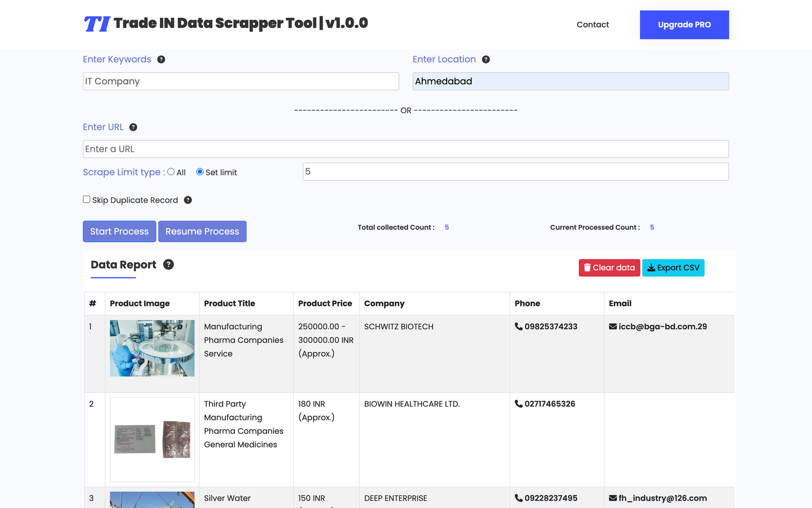
Task: Click phone icon beside 02717465326
Action: 519,404
